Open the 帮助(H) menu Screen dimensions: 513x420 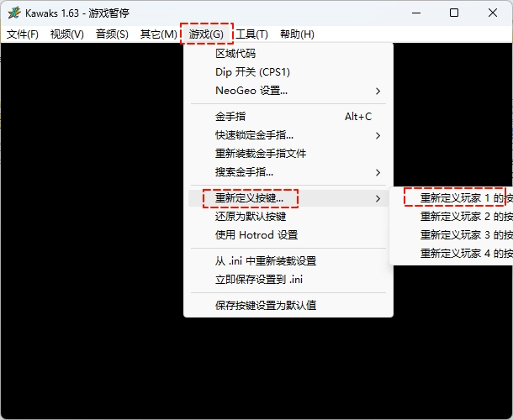pyautogui.click(x=297, y=34)
